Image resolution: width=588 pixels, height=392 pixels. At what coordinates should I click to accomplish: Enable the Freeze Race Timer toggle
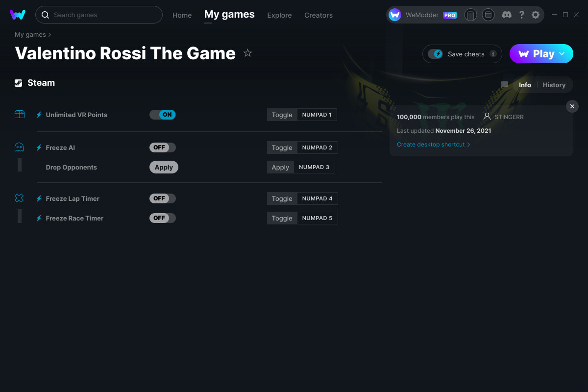click(163, 218)
